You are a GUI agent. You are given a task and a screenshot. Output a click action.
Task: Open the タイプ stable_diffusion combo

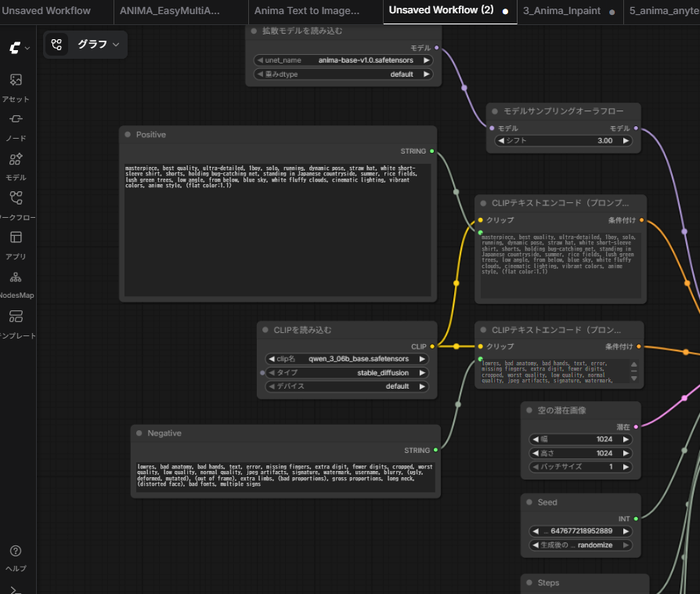347,373
